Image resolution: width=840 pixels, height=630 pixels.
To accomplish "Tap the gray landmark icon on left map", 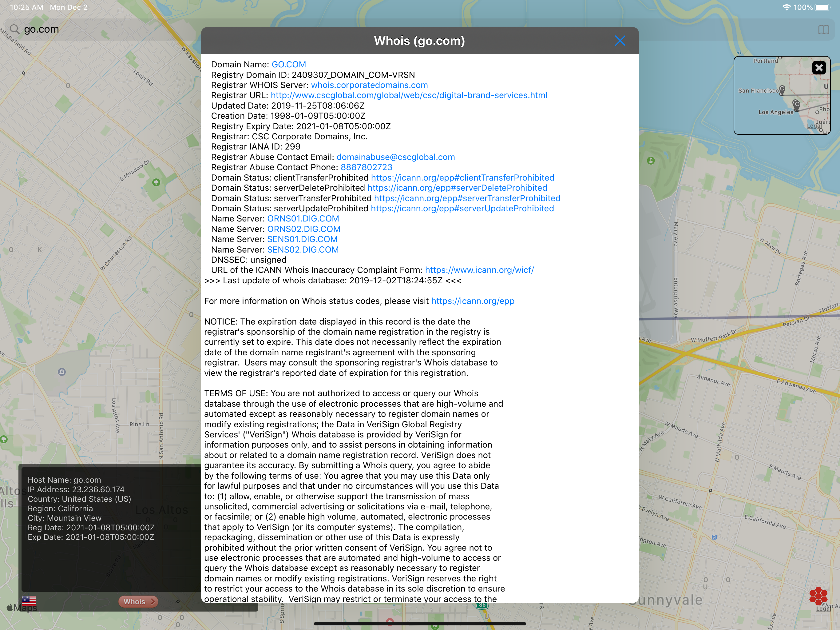I will (x=62, y=372).
